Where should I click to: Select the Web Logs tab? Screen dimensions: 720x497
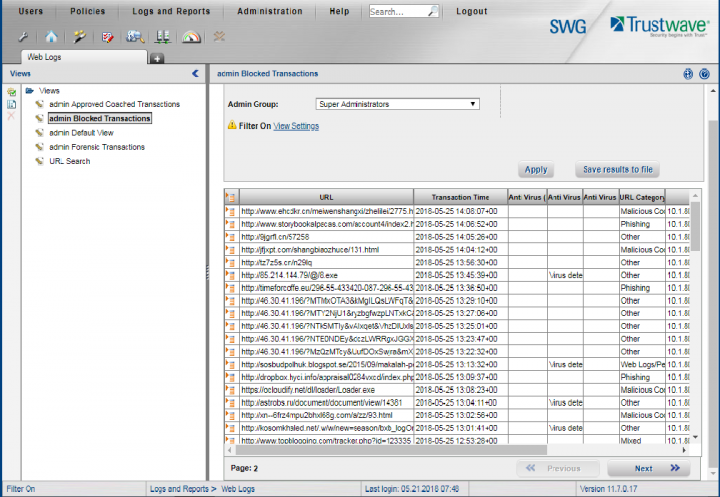pyautogui.click(x=84, y=57)
